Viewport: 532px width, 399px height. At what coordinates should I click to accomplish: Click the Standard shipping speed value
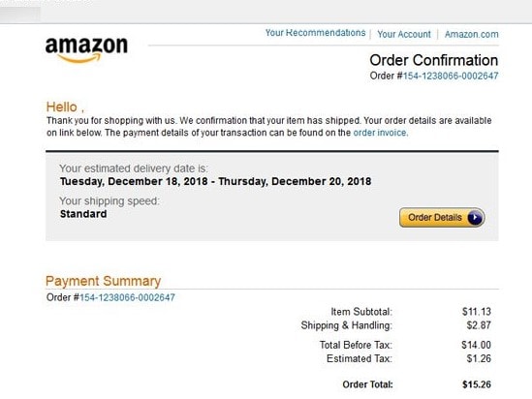(x=83, y=214)
